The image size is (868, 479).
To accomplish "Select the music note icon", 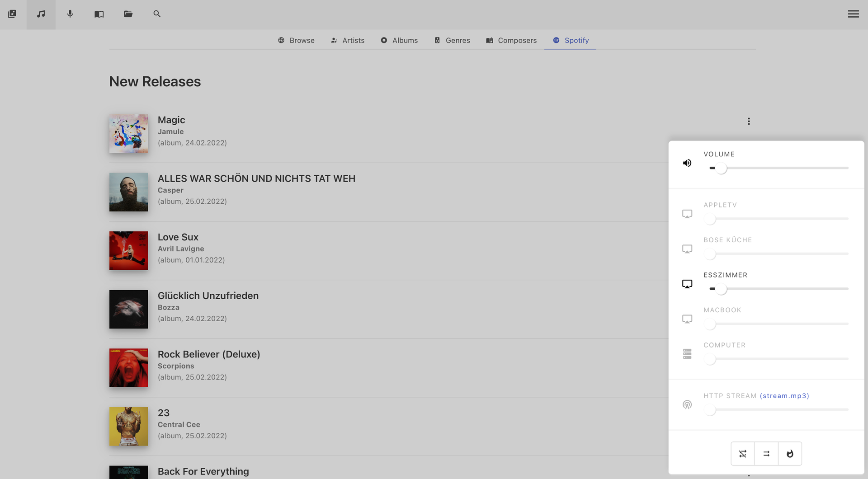I will coord(41,14).
